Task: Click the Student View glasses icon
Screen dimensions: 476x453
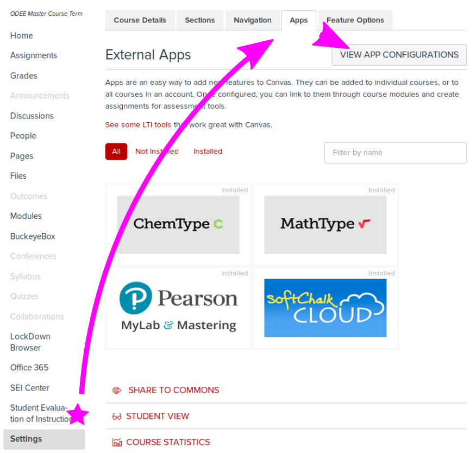Action: (116, 416)
